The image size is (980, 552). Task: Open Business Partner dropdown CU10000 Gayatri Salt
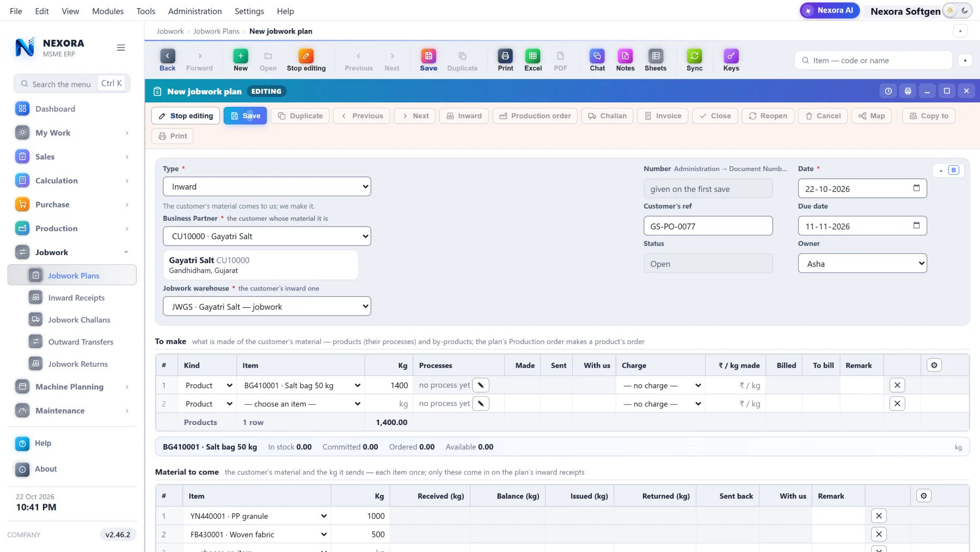click(x=267, y=236)
